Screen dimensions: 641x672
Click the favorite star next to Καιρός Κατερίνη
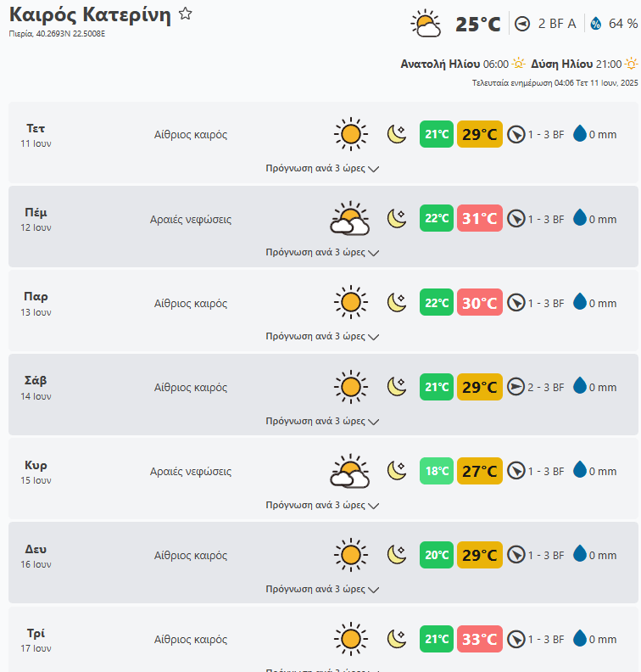186,14
